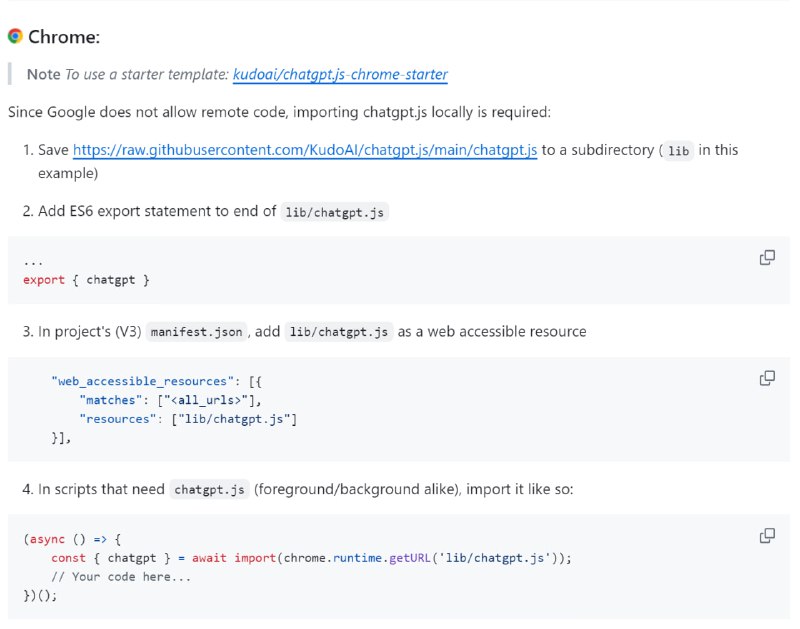
Task: Click the sentence 'Since Google does not allow remote code'
Action: coord(280,112)
